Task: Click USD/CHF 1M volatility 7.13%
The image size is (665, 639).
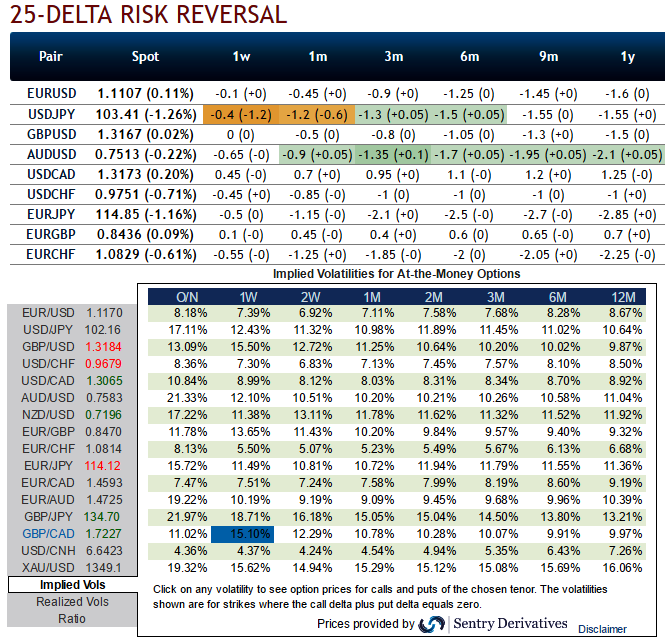Action: click(377, 364)
